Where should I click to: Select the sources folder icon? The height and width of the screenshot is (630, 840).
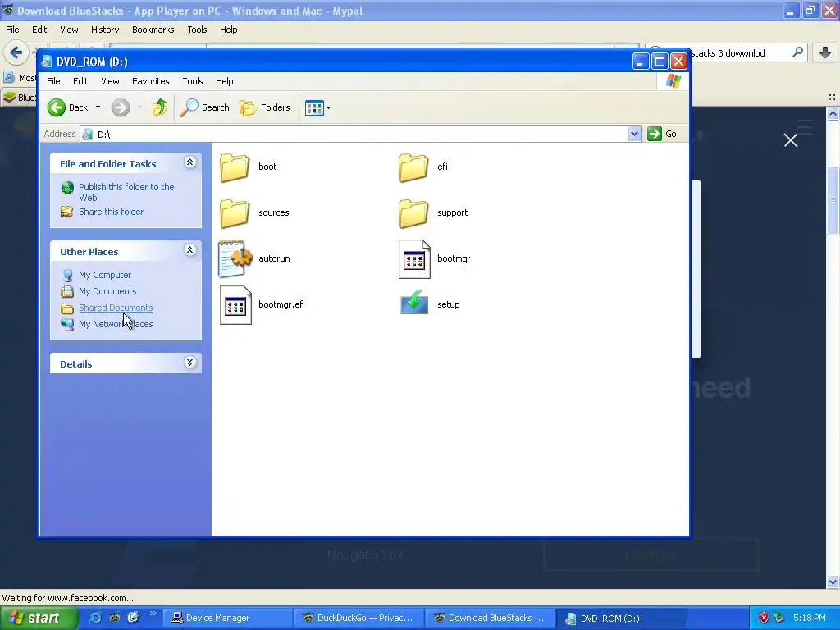point(235,213)
